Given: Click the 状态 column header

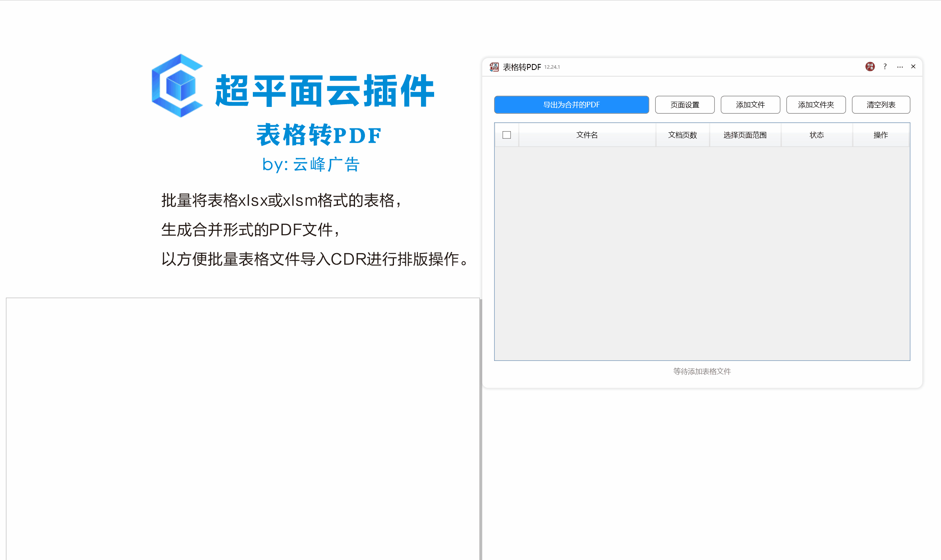Looking at the screenshot, I should (817, 135).
